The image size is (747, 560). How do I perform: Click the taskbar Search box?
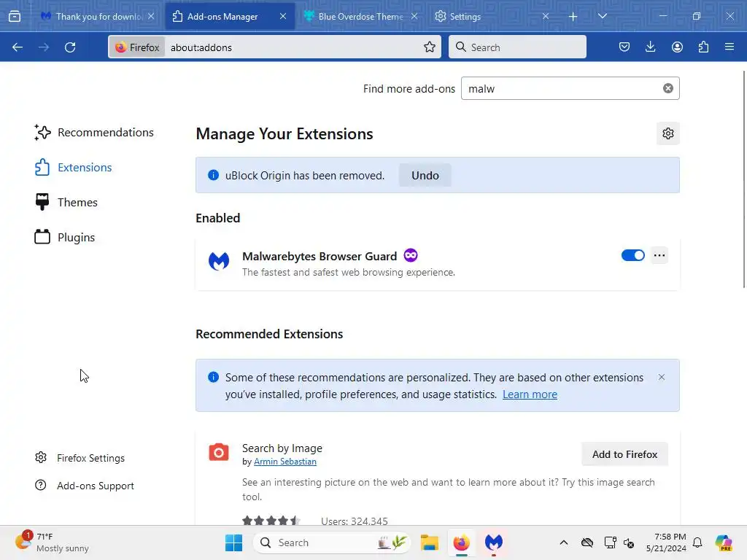(332, 542)
